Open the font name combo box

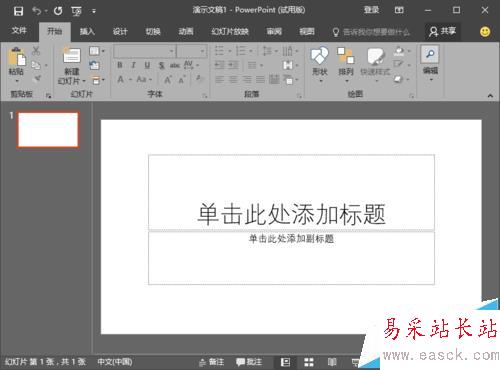tap(144, 51)
